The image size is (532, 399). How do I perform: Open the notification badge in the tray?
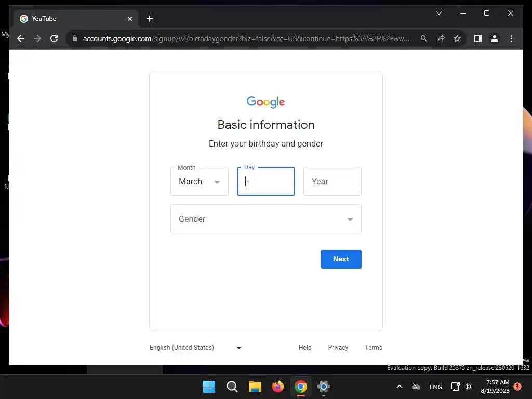tap(517, 387)
